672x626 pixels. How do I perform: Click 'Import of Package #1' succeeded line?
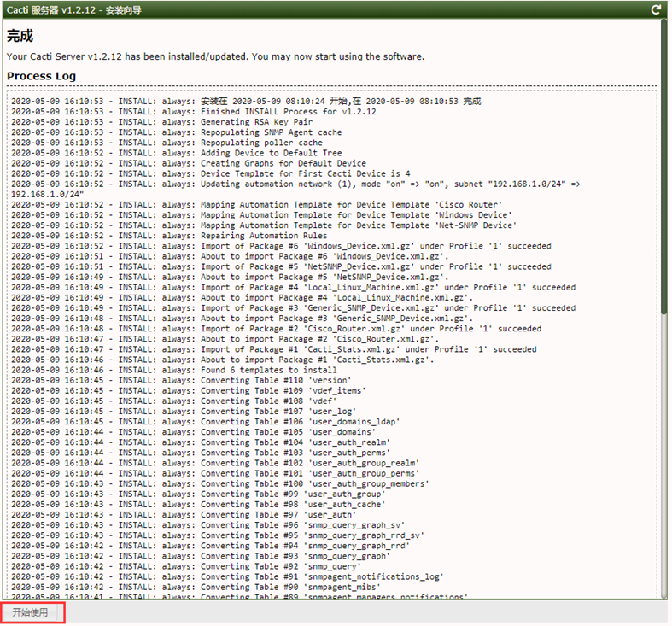point(274,349)
